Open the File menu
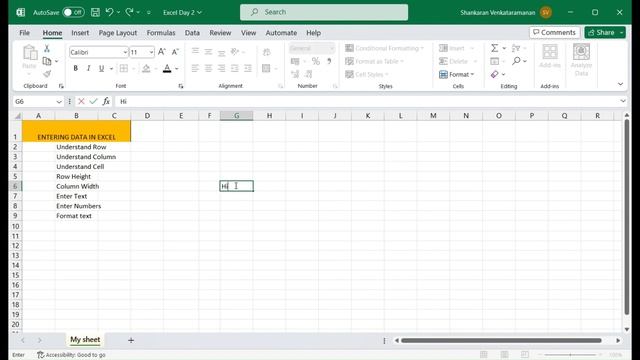 pyautogui.click(x=24, y=33)
